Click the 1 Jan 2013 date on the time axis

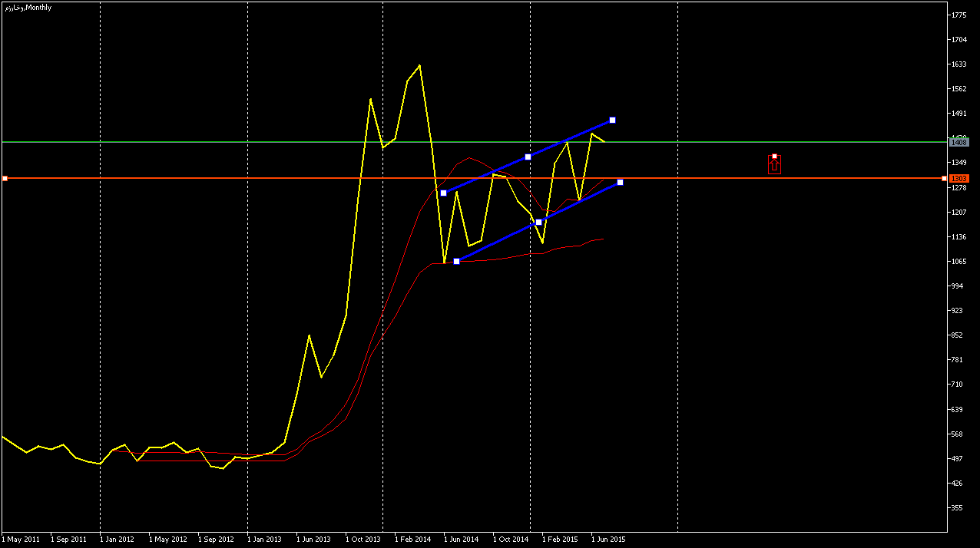pyautogui.click(x=265, y=540)
